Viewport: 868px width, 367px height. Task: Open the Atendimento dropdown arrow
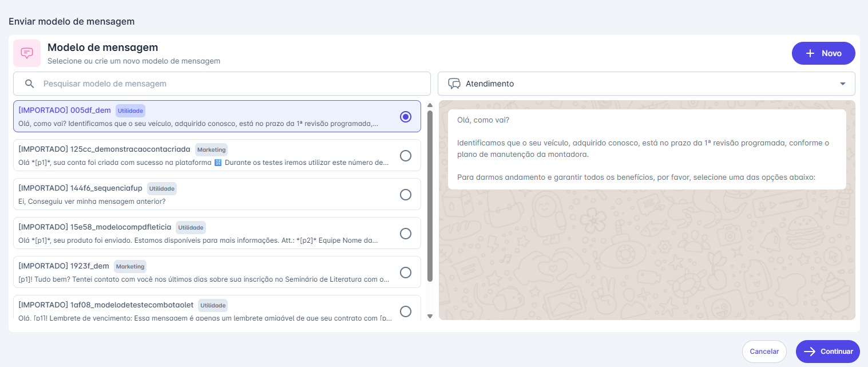tap(842, 84)
